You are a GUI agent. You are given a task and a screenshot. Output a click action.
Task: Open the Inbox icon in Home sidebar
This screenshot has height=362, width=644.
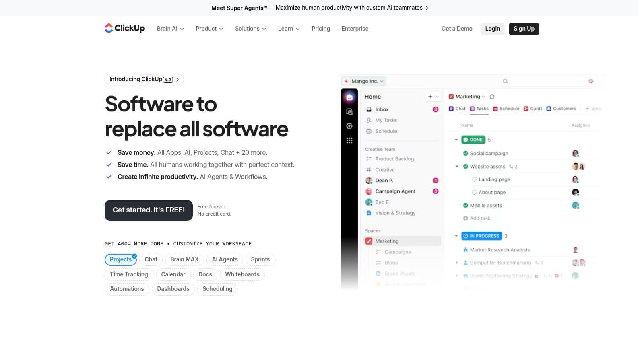pos(369,109)
